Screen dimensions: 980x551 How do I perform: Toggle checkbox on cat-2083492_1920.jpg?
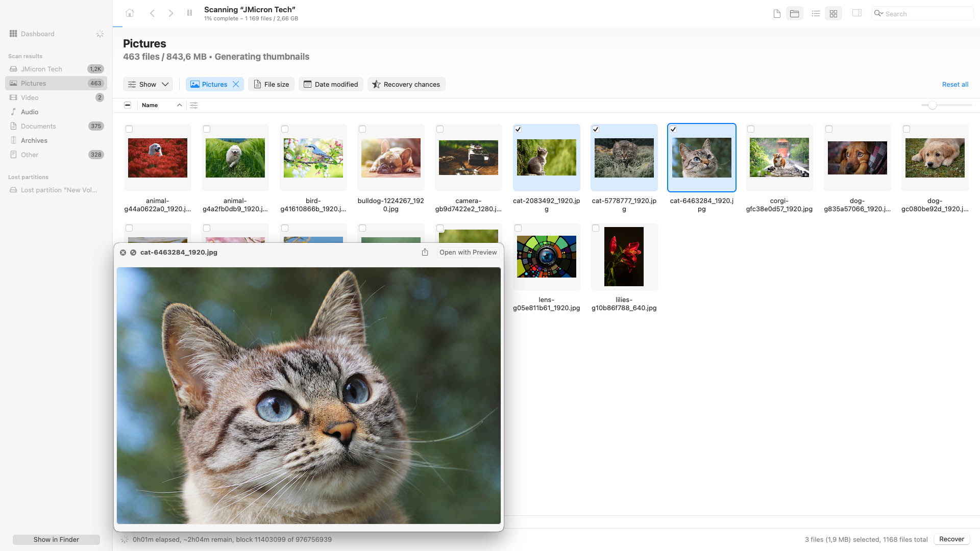pos(518,129)
